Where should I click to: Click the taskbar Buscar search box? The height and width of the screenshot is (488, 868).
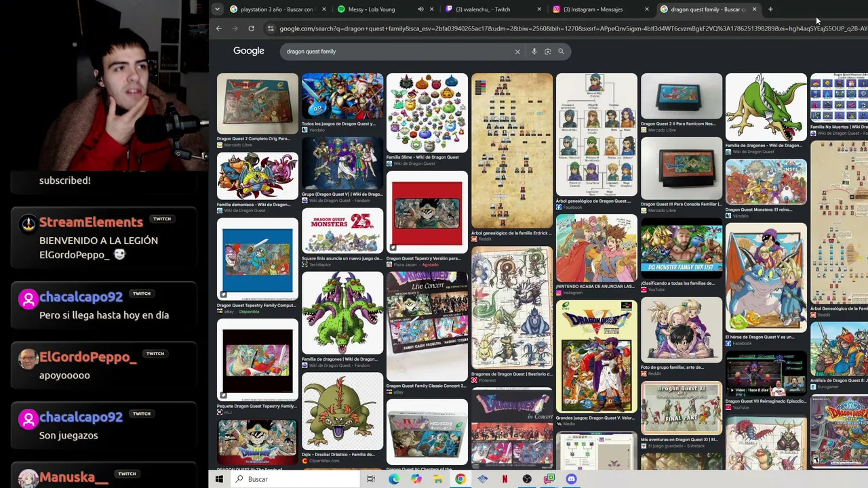click(x=294, y=479)
